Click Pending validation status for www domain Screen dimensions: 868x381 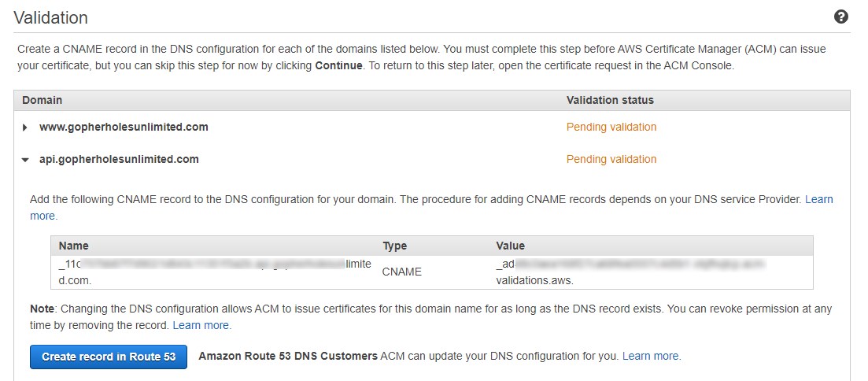[x=611, y=127]
